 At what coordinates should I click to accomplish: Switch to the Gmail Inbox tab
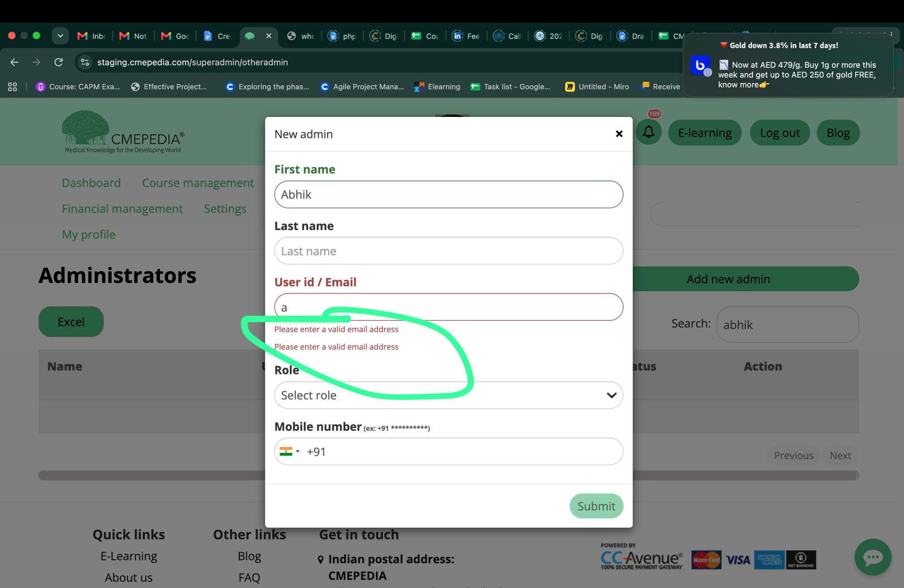(x=92, y=36)
